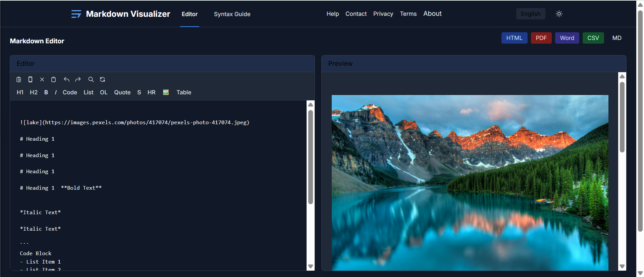Screen dimensions: 644x277
Task: Click the 'Code Block' line in editor
Action: click(x=36, y=253)
